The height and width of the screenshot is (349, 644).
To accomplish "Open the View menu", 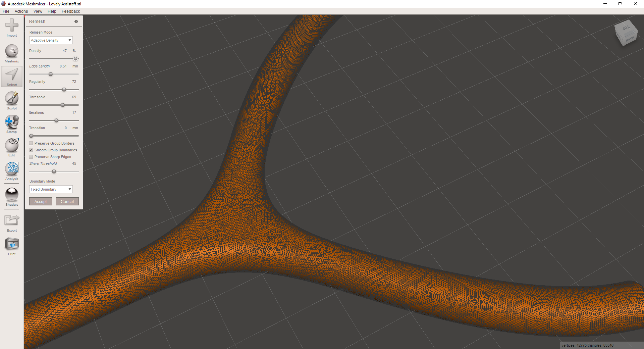I will (38, 11).
